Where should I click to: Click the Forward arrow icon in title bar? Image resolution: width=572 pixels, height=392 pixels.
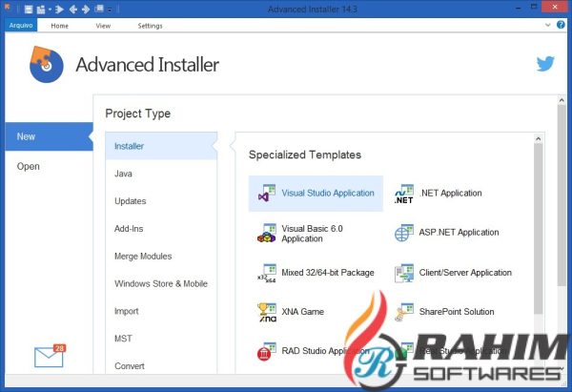(86, 10)
